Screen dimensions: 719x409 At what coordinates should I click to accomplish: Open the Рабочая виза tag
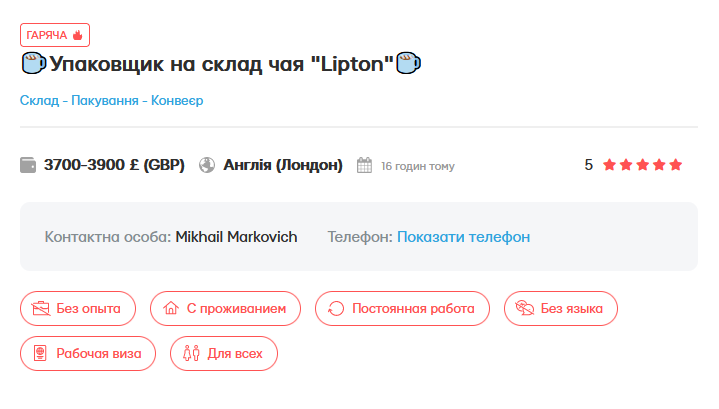click(88, 353)
